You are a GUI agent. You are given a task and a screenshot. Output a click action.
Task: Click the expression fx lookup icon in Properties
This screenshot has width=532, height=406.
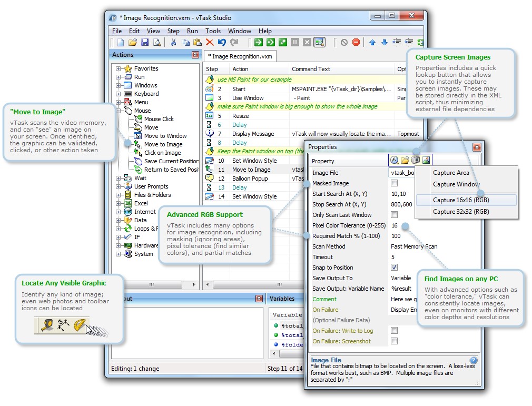tap(394, 160)
